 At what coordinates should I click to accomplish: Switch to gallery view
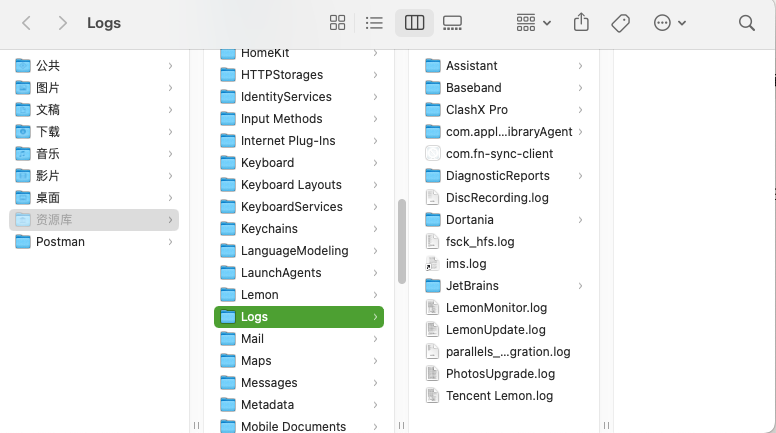coord(452,23)
